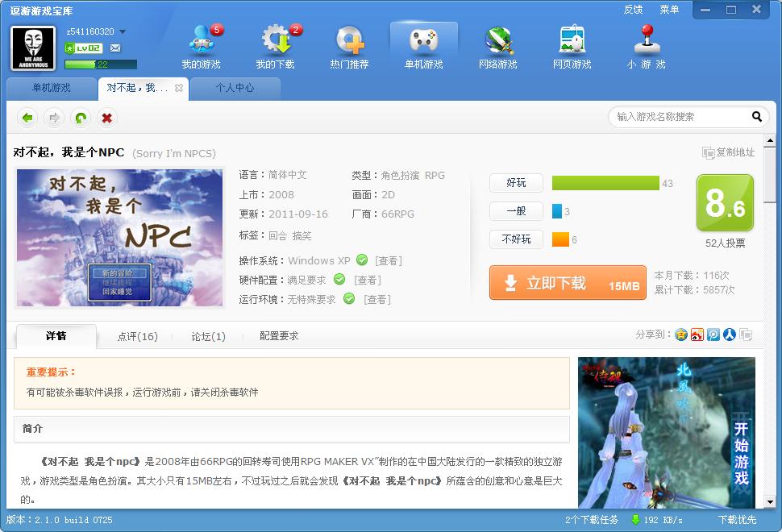Stop loading with red X icon
Viewport: 782px width, 532px height.
click(106, 118)
